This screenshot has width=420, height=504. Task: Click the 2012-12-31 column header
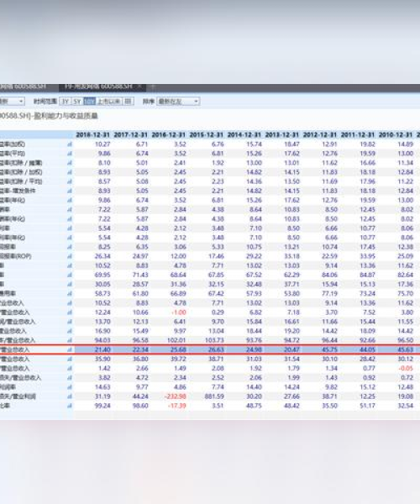tap(320, 135)
